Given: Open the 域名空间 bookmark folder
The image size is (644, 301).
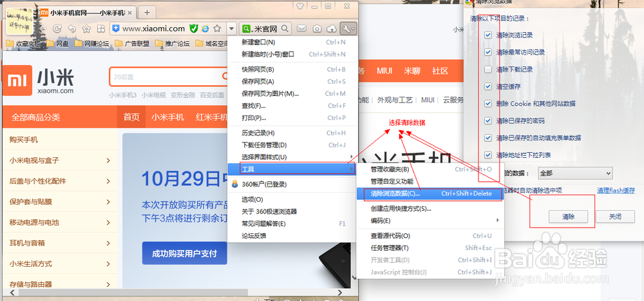Looking at the screenshot, I should pyautogui.click(x=212, y=43).
